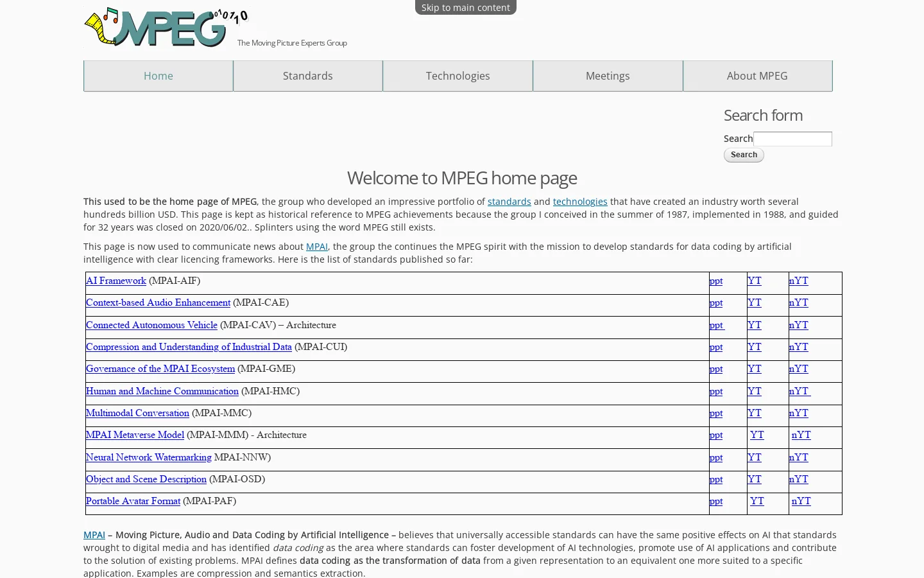Open nYT link for AI Framework row
924x578 pixels.
tap(799, 281)
